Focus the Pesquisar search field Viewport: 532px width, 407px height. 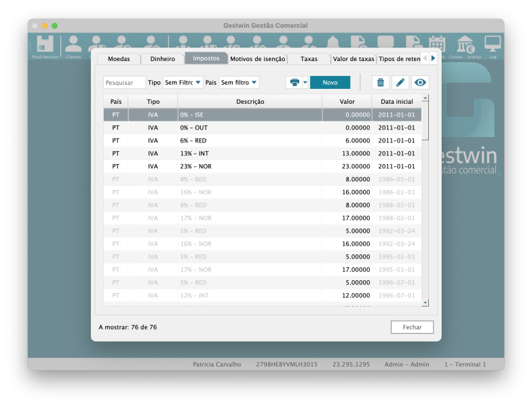pyautogui.click(x=124, y=82)
